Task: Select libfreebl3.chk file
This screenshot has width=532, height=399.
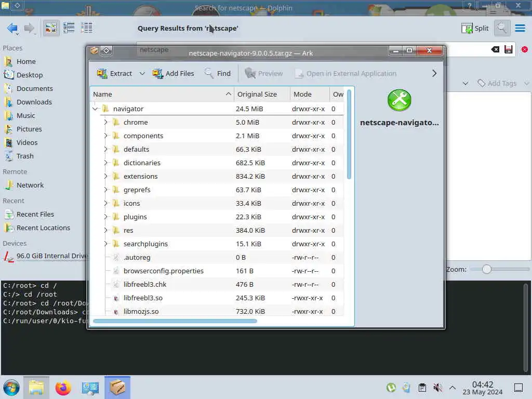Action: (x=217, y=284)
